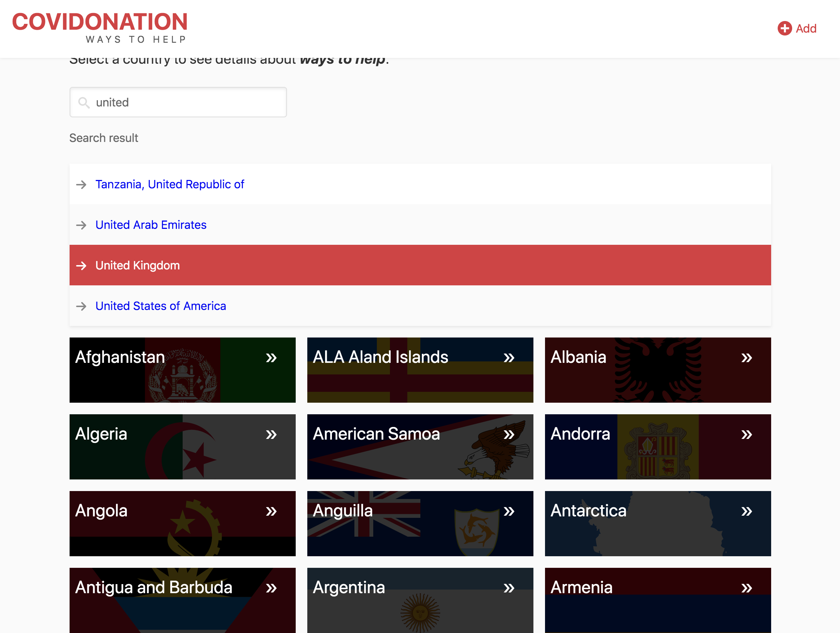Open Algeria via its chevron icon
The width and height of the screenshot is (840, 633).
coord(271,435)
